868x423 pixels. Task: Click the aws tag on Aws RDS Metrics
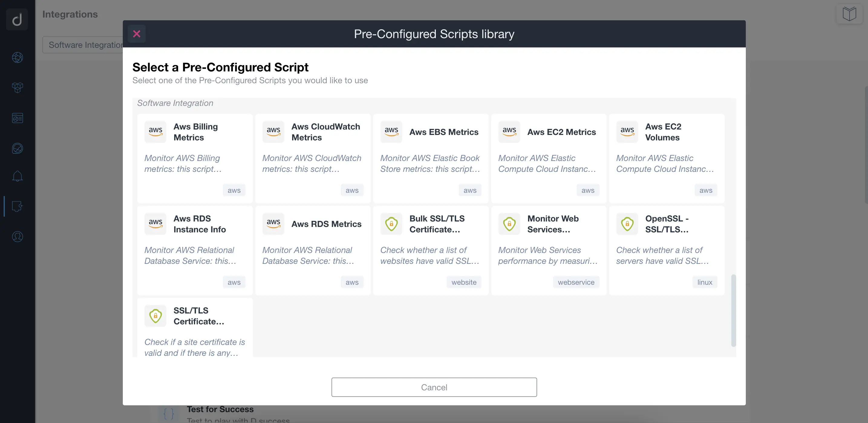pyautogui.click(x=352, y=282)
